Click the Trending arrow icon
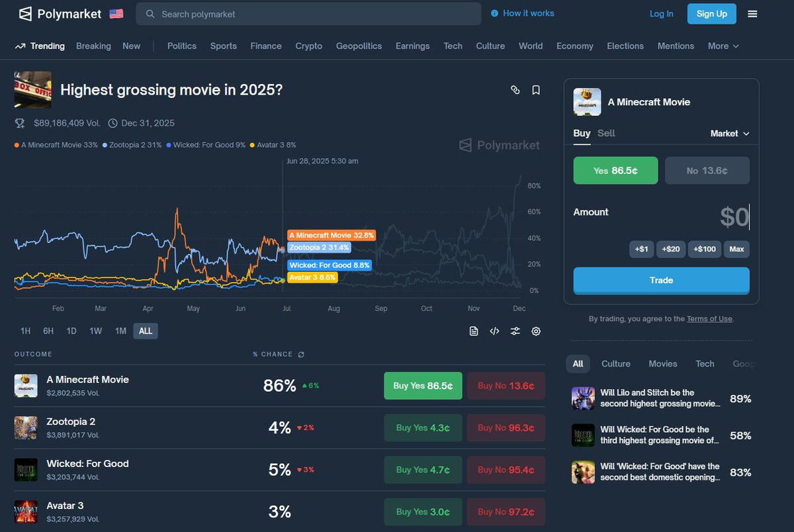The height and width of the screenshot is (532, 794). 20,46
